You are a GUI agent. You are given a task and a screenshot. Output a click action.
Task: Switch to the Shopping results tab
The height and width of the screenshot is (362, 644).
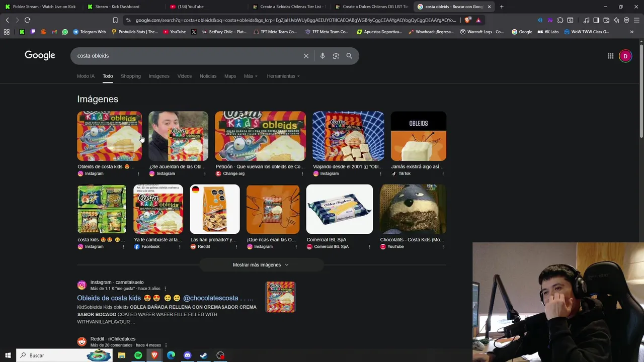click(x=130, y=76)
